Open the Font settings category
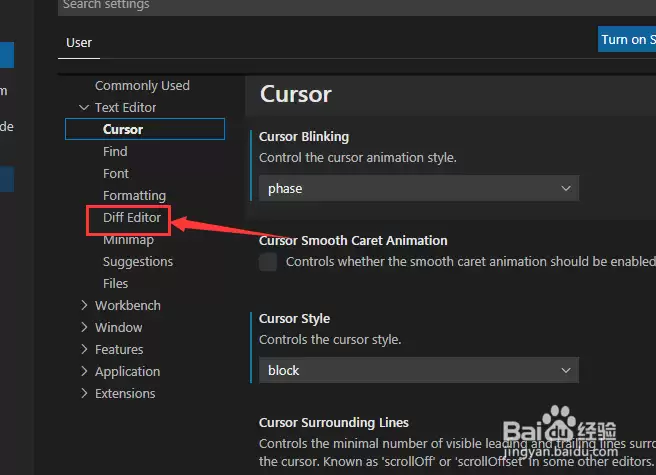The height and width of the screenshot is (475, 656). coord(116,173)
